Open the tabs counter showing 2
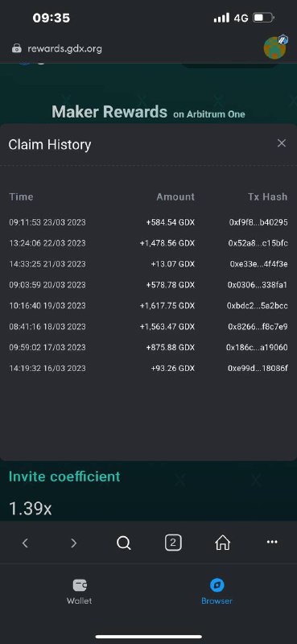Image resolution: width=297 pixels, height=644 pixels. click(x=173, y=543)
